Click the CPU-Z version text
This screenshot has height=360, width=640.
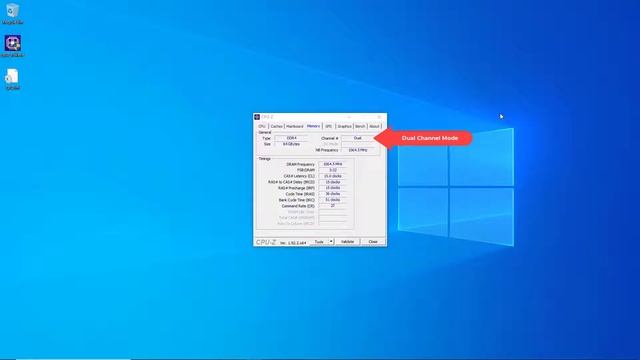(293, 243)
